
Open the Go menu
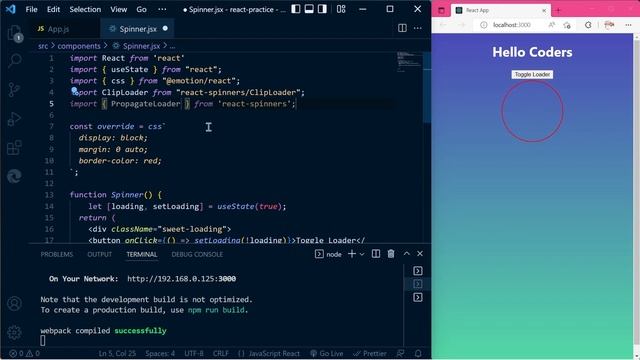[141, 9]
